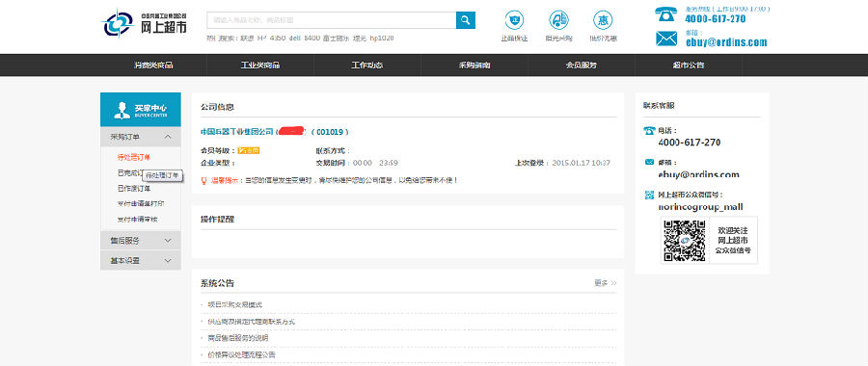868x366 pixels.
Task: Click the 网上超市 site logo
Action: pyautogui.click(x=144, y=24)
